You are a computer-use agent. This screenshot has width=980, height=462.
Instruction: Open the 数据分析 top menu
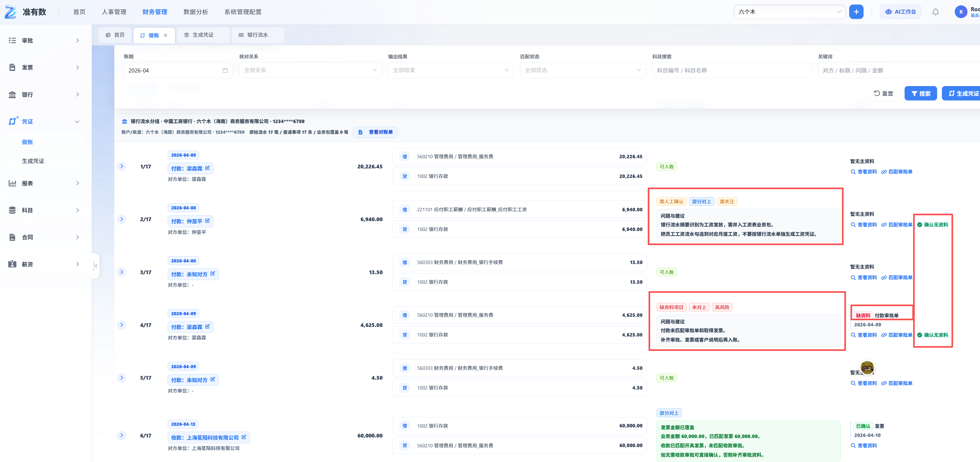coord(196,12)
